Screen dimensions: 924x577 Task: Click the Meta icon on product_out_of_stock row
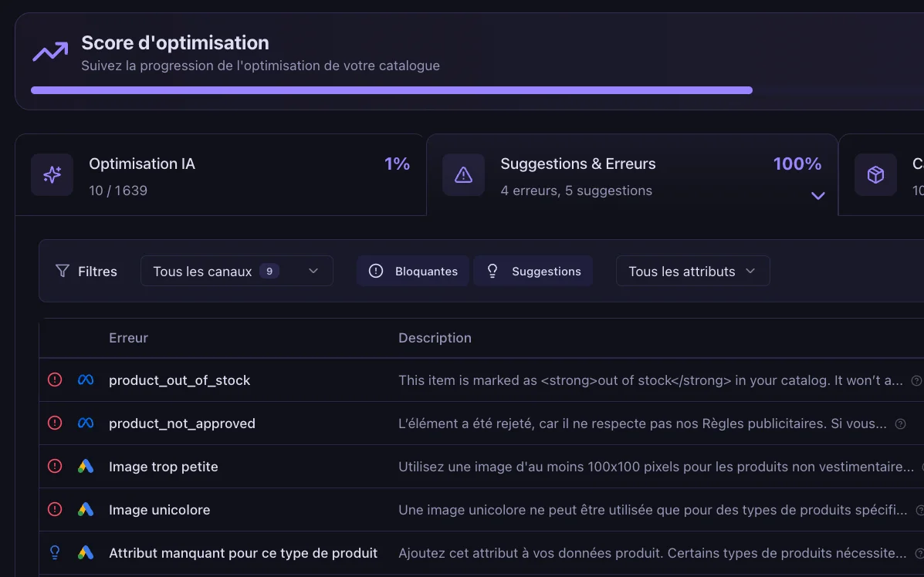(x=86, y=380)
